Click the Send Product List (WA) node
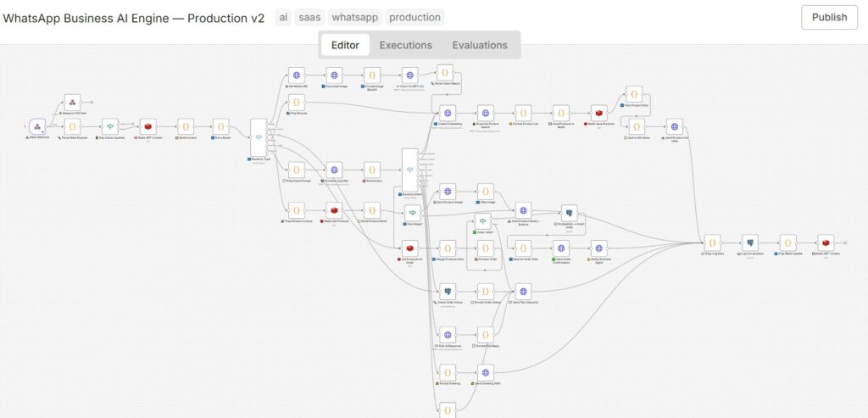The image size is (868, 418). pyautogui.click(x=674, y=126)
